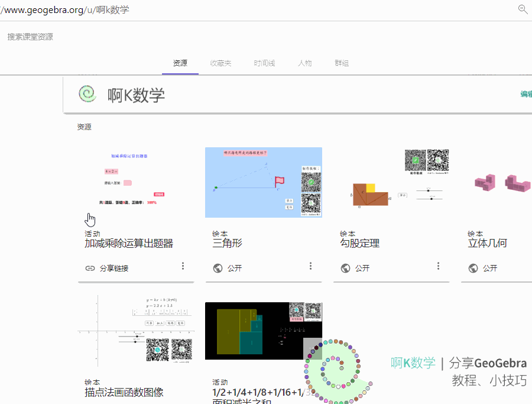Click the 描点法画函数图像 title
532x404 pixels.
[x=124, y=392]
